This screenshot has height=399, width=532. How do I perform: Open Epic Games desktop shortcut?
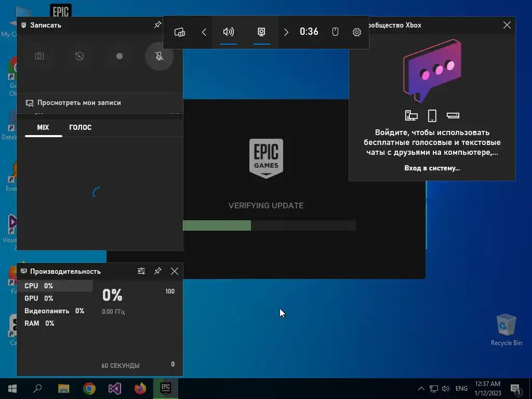(x=61, y=10)
